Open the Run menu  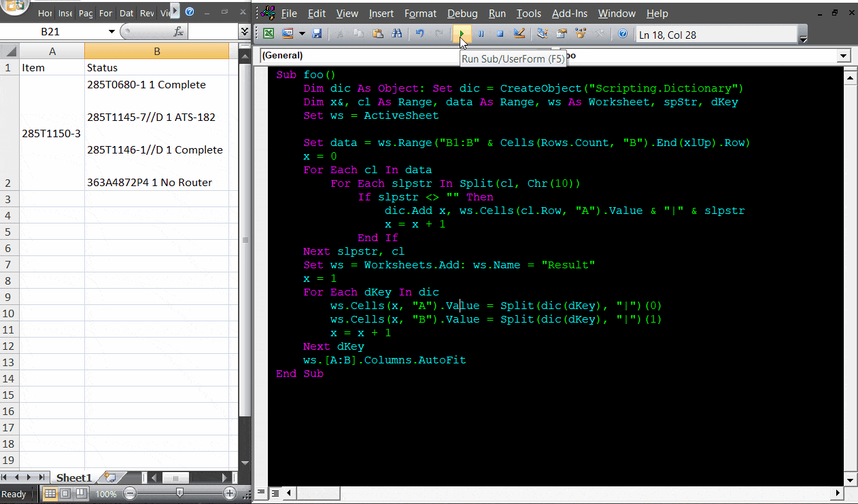click(498, 14)
